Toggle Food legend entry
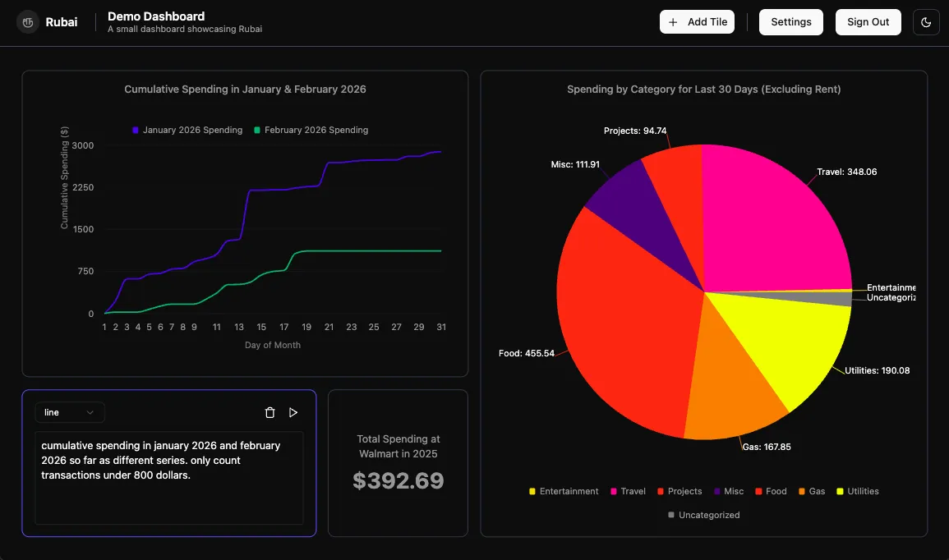This screenshot has width=949, height=560. point(771,491)
